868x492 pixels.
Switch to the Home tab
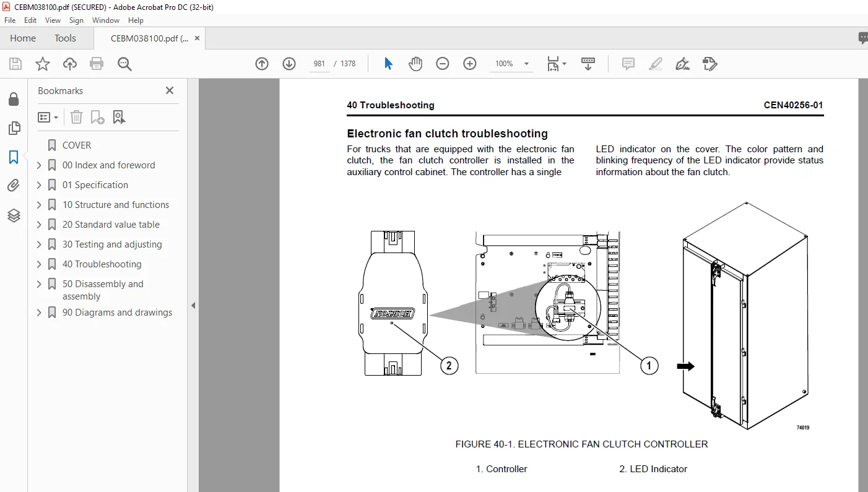coord(23,38)
